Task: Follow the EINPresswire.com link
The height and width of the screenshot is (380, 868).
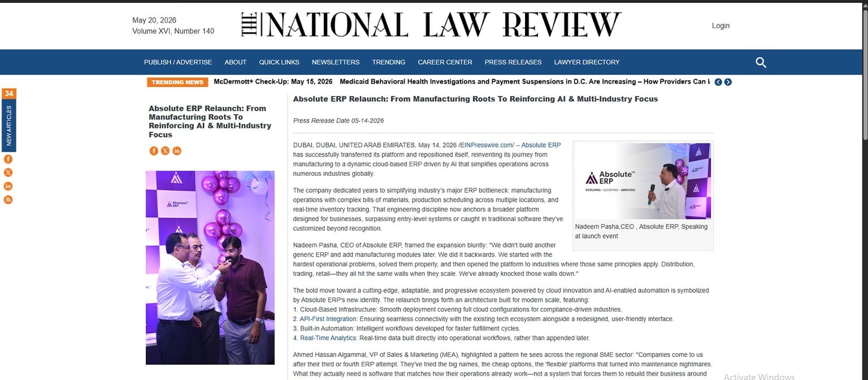Action: point(487,145)
